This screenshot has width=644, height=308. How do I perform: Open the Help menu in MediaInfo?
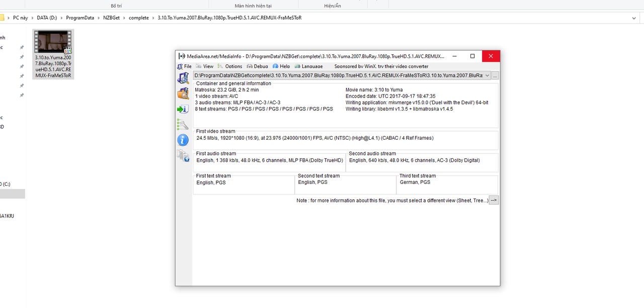(x=281, y=66)
